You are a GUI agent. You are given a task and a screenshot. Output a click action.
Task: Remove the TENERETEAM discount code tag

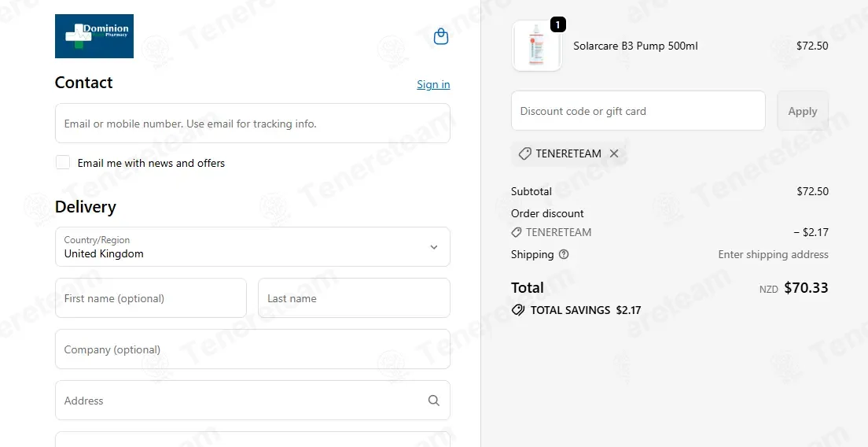pos(614,153)
